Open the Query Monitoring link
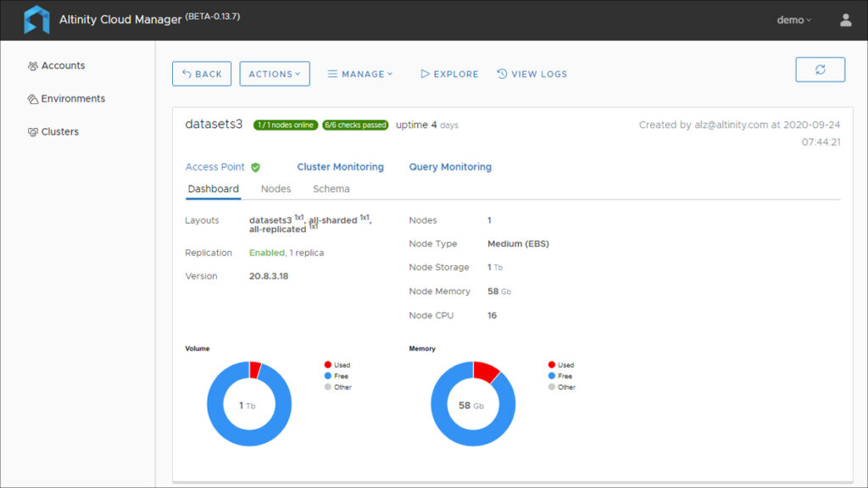868x488 pixels. [x=450, y=167]
